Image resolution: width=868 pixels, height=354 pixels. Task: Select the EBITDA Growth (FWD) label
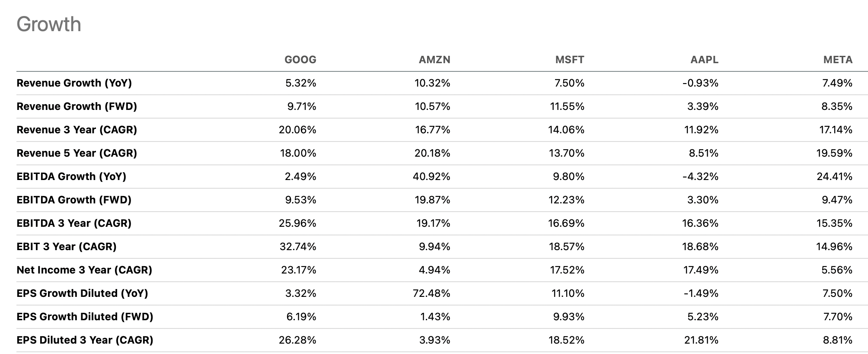point(74,200)
